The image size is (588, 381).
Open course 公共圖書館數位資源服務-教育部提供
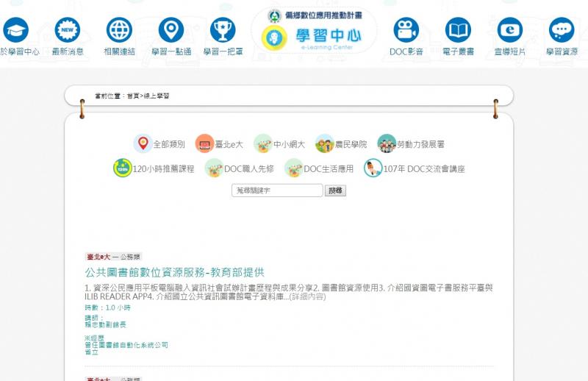(175, 272)
